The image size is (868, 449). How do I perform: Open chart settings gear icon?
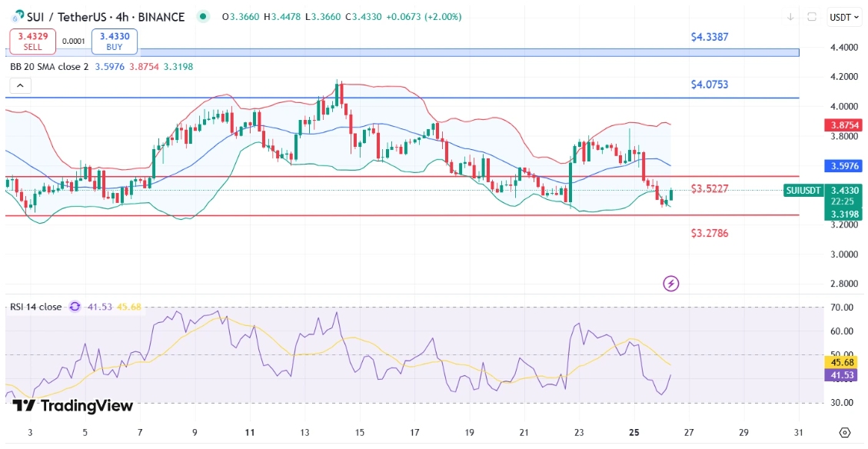844,432
